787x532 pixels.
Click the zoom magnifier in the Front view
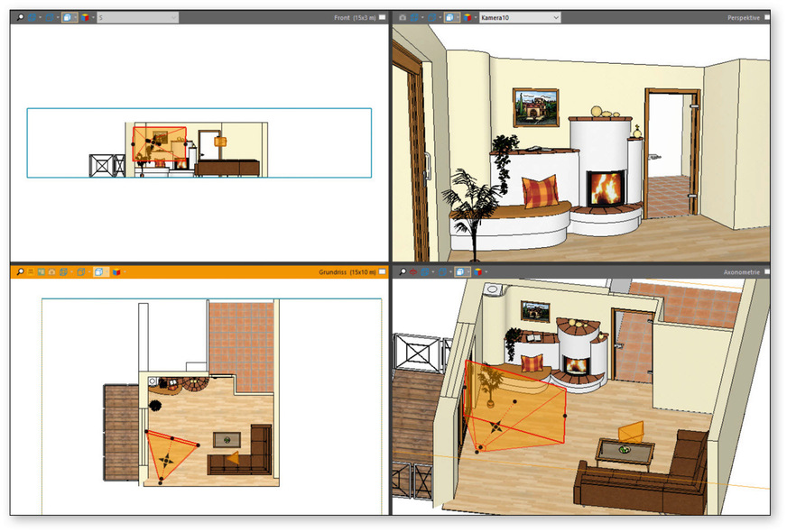pyautogui.click(x=20, y=17)
